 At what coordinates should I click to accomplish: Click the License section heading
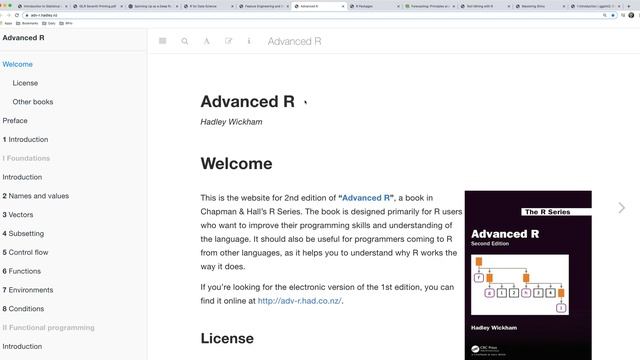point(227,338)
